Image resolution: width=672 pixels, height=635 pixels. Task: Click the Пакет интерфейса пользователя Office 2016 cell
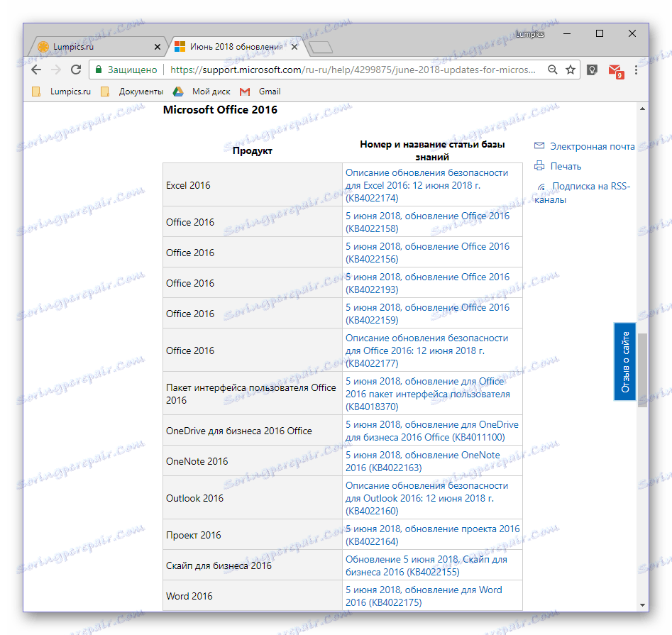tap(253, 394)
